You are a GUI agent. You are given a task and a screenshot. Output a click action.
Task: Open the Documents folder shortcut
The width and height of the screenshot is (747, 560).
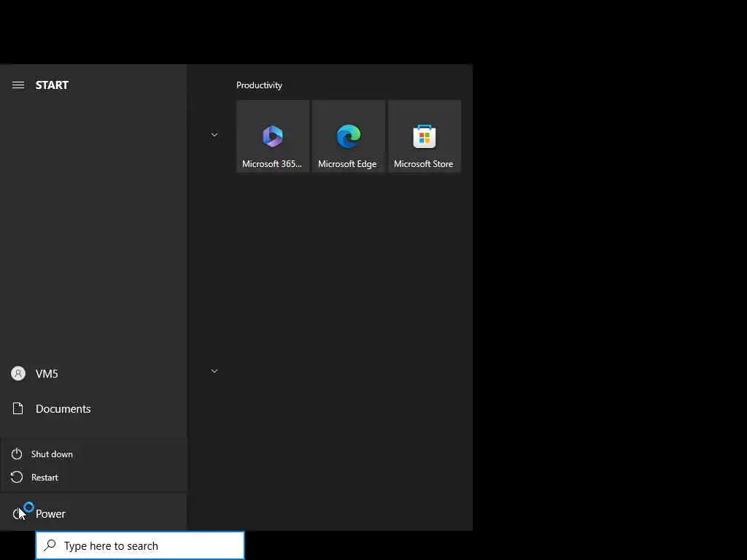[93, 408]
